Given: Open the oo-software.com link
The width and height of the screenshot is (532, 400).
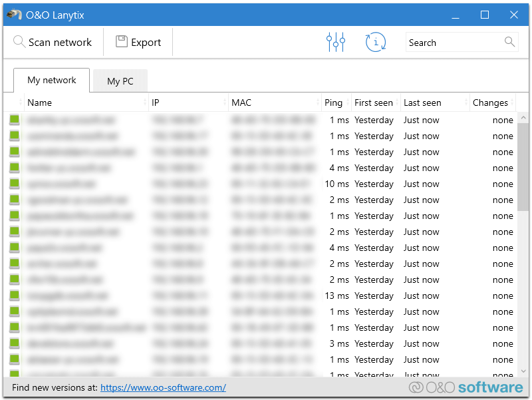Looking at the screenshot, I should click(163, 387).
